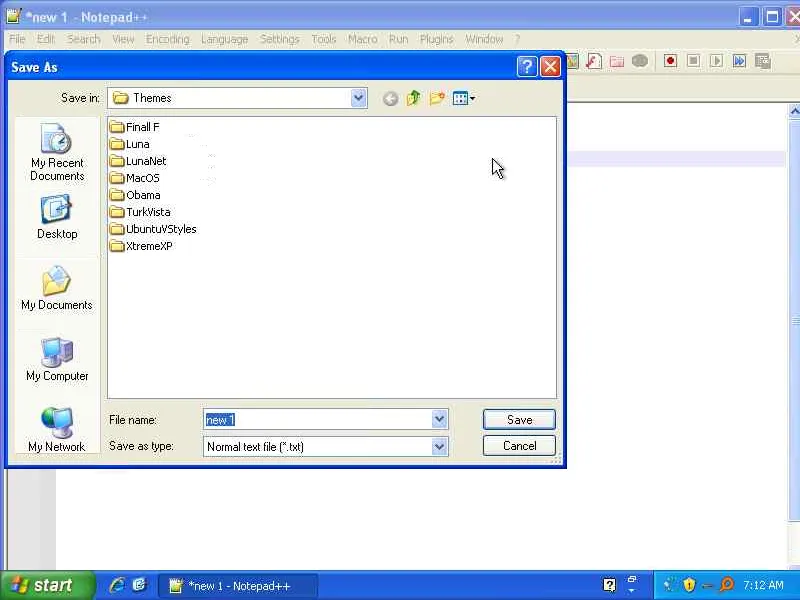
Task: Click the second Quick Launch icon
Action: click(139, 585)
